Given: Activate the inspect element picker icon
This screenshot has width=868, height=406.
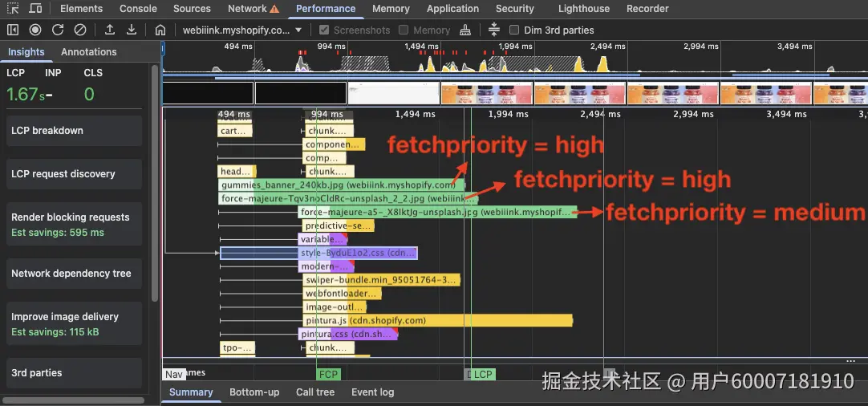Looking at the screenshot, I should point(13,8).
